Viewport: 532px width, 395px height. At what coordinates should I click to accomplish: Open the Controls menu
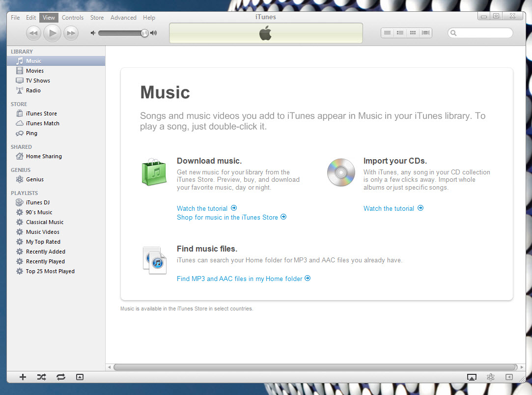pos(73,18)
